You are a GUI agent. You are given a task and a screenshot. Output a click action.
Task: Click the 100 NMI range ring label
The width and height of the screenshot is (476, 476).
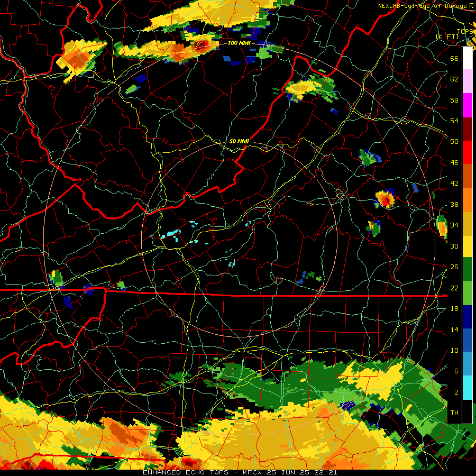pyautogui.click(x=239, y=43)
